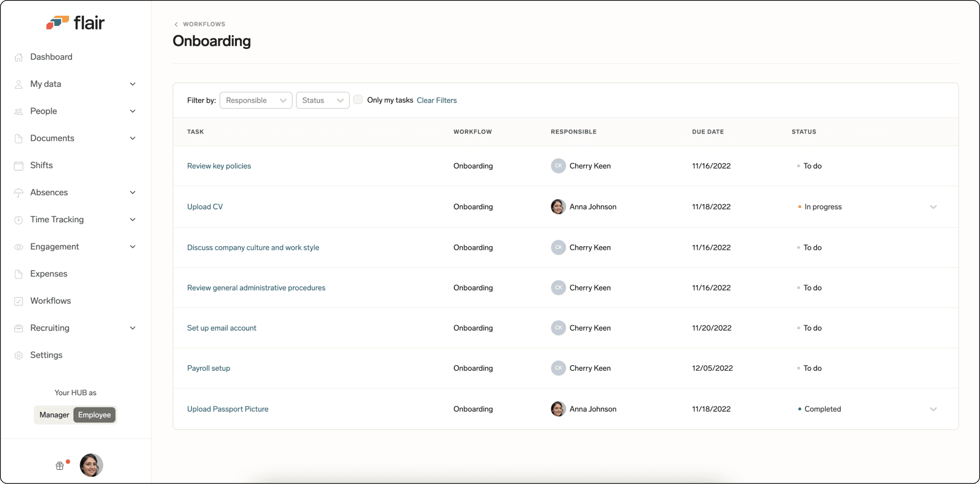
Task: Click the 12/05/2022 due date
Action: coord(712,368)
